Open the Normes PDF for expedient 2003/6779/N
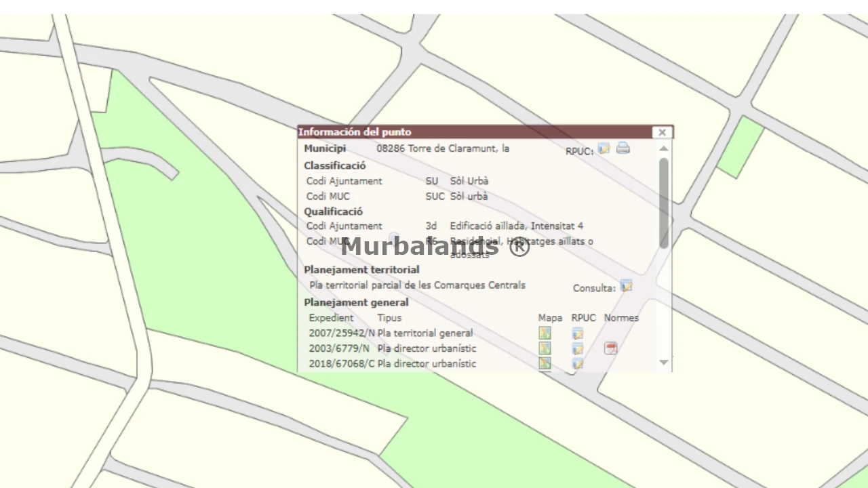Image resolution: width=868 pixels, height=488 pixels. point(611,348)
